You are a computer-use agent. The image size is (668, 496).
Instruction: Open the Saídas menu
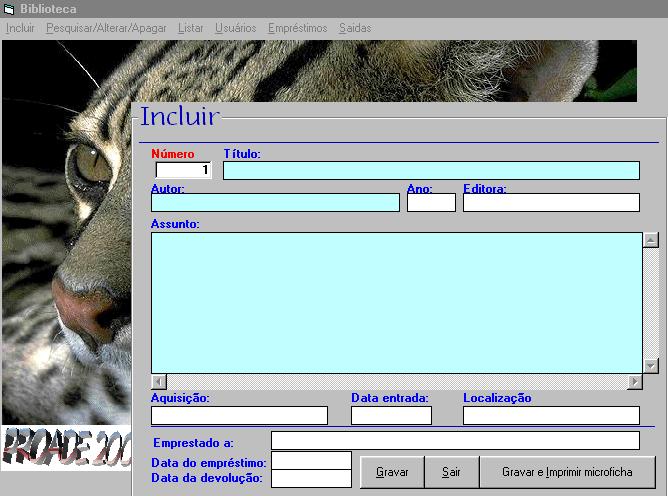[x=355, y=28]
